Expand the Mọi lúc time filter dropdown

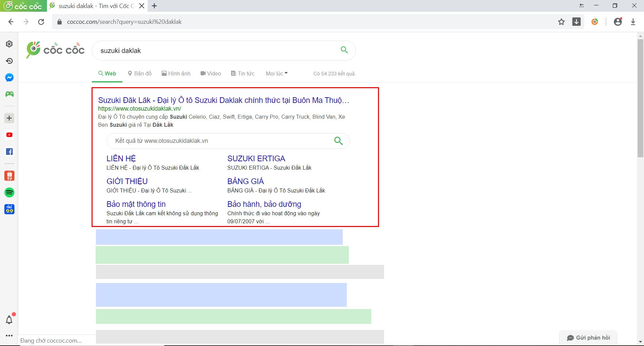[277, 73]
